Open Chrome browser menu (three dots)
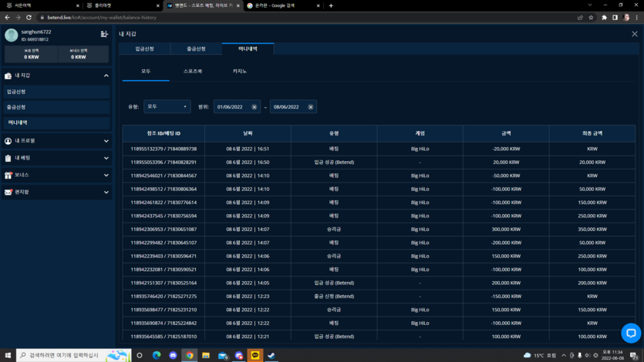 [636, 18]
